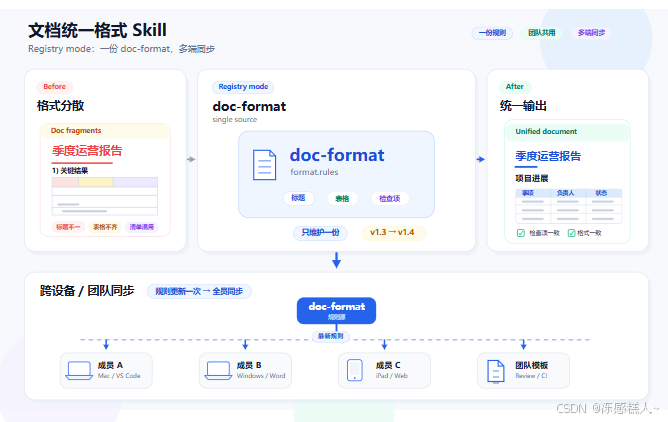Click the Registry mode subtitle under the title
668x422 pixels.
pos(121,49)
